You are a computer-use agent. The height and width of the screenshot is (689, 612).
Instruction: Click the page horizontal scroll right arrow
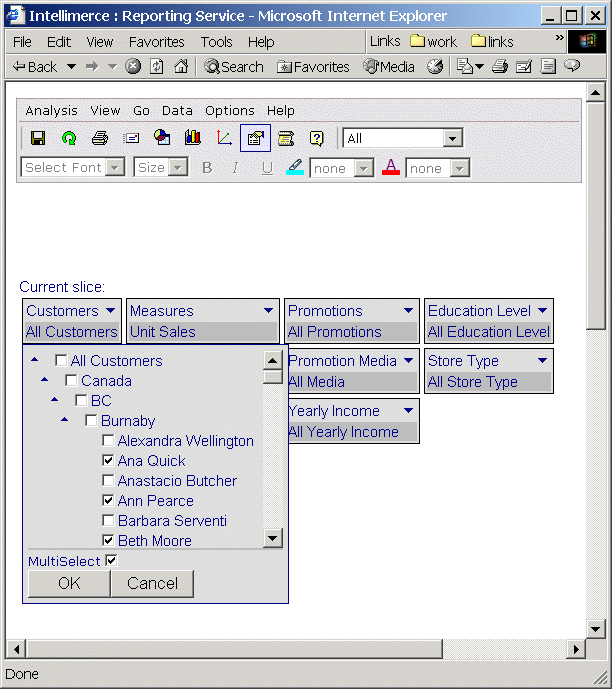pyautogui.click(x=576, y=649)
